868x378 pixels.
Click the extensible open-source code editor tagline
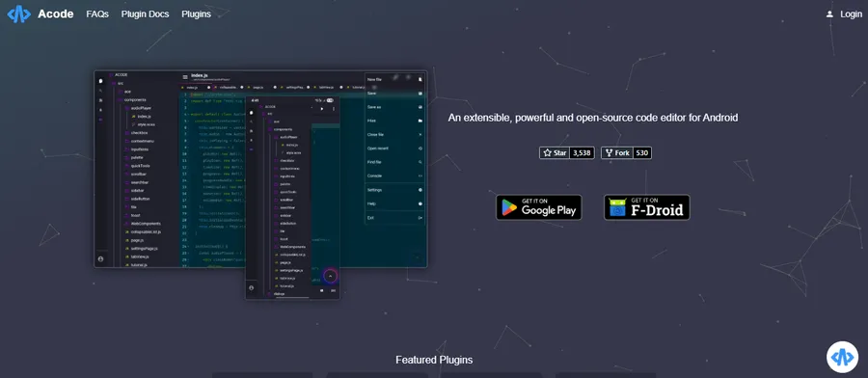[x=593, y=118]
